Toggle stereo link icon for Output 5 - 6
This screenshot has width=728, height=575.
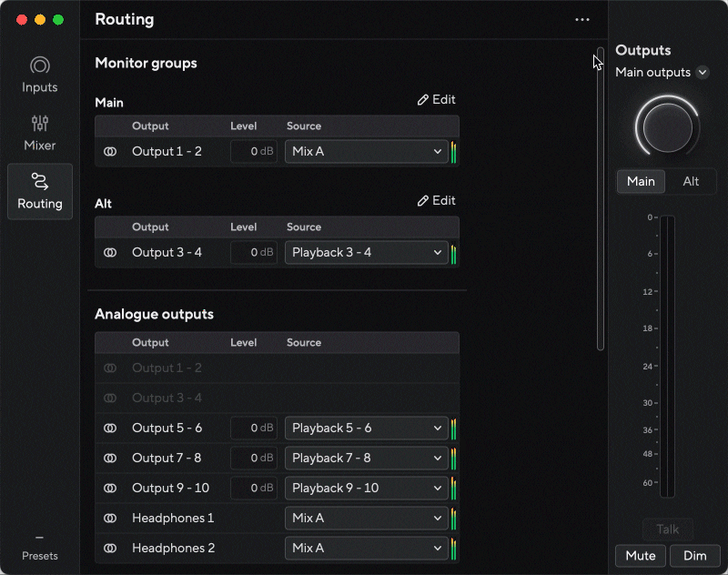click(x=110, y=428)
